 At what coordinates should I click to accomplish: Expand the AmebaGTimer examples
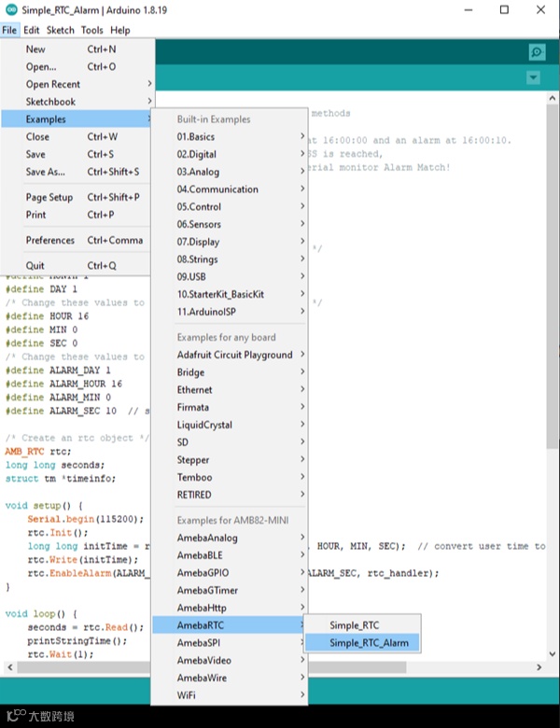(230, 590)
